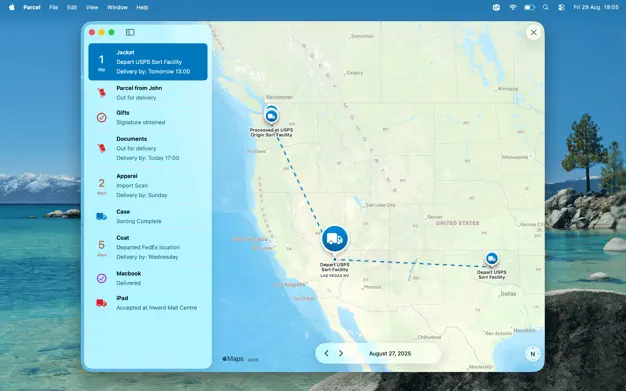The width and height of the screenshot is (626, 391).
Task: Click the red checkmark icon next to Gifts
Action: (x=101, y=117)
